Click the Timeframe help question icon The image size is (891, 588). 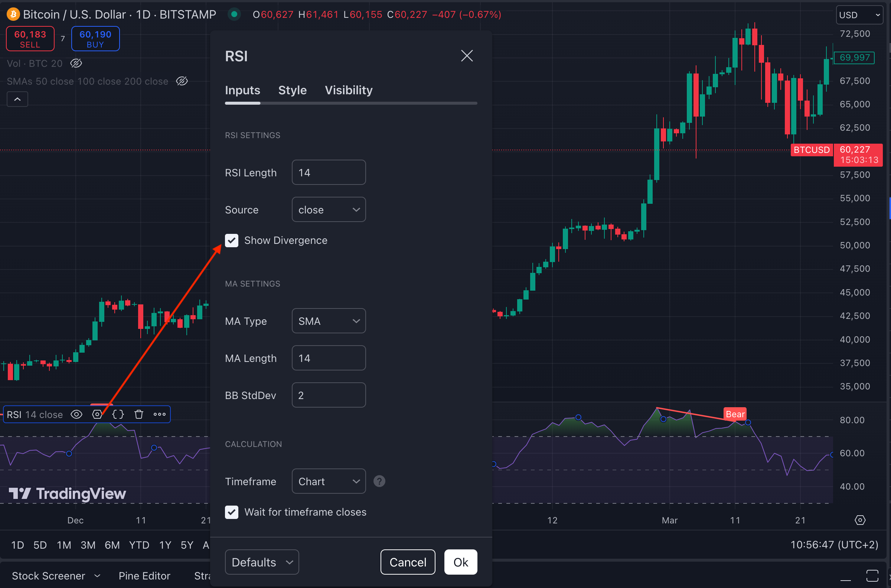(x=379, y=481)
